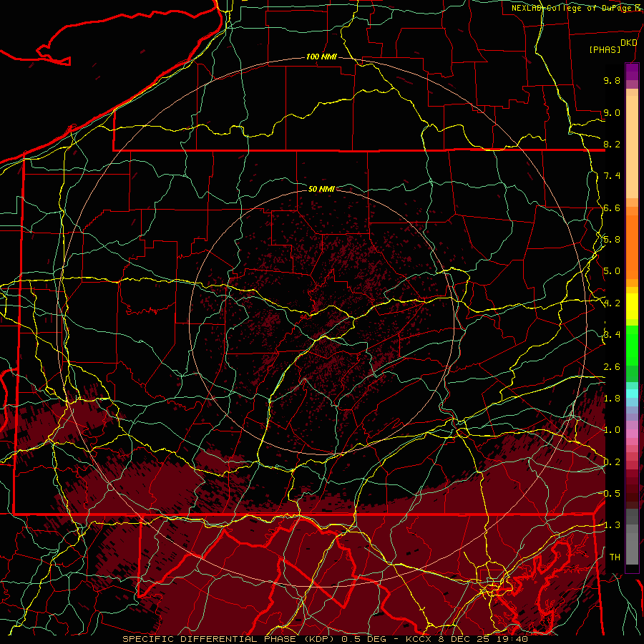Image resolution: width=644 pixels, height=644 pixels.
Task: Click the 2.6 value on the color scale
Action: pyautogui.click(x=612, y=366)
